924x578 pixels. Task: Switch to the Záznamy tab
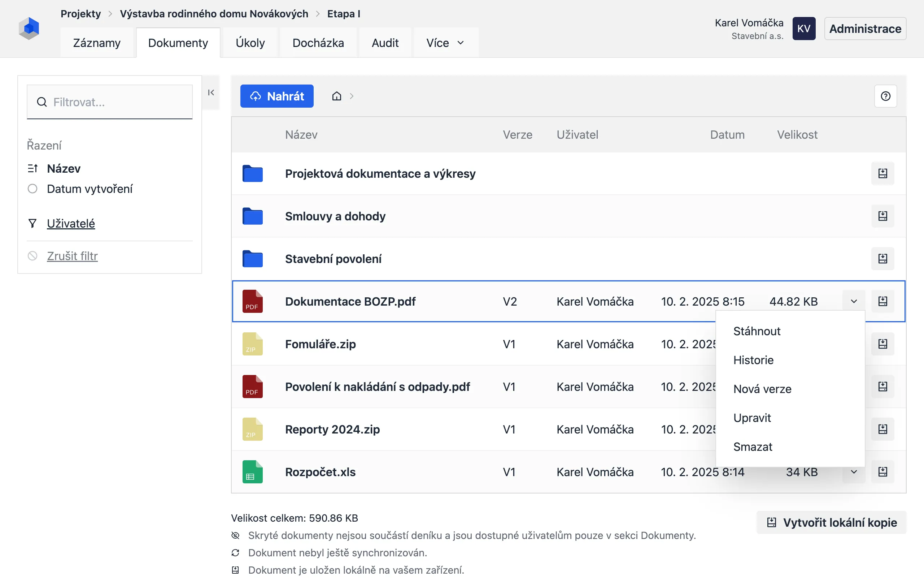97,43
